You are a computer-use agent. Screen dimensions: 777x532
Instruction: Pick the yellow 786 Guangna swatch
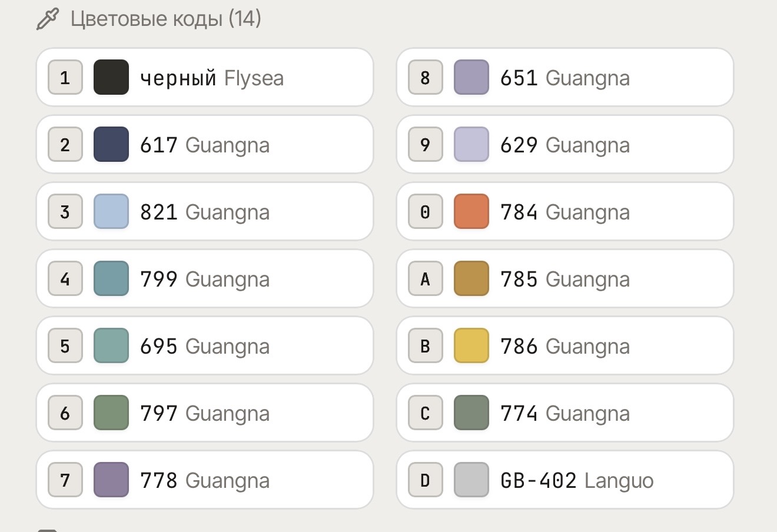pos(471,345)
